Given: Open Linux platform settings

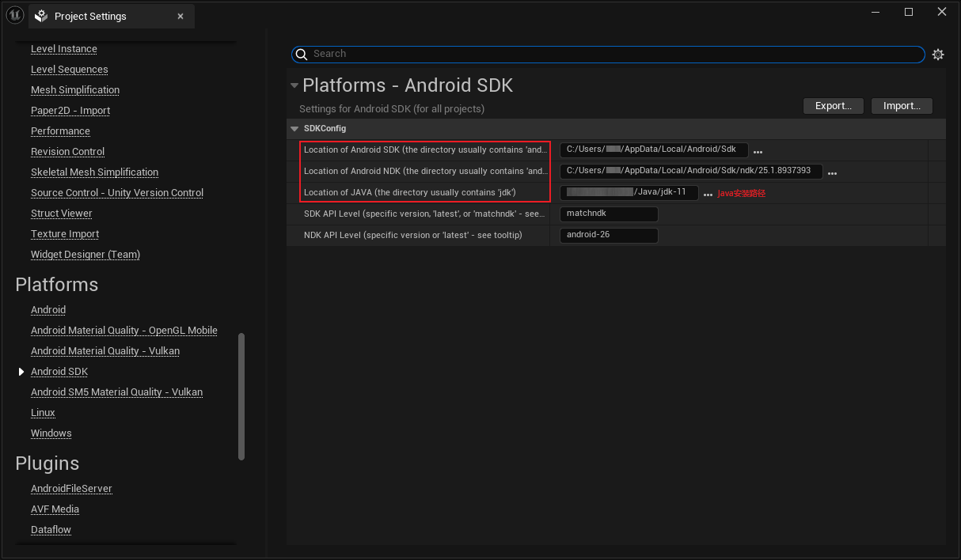Looking at the screenshot, I should 43,413.
